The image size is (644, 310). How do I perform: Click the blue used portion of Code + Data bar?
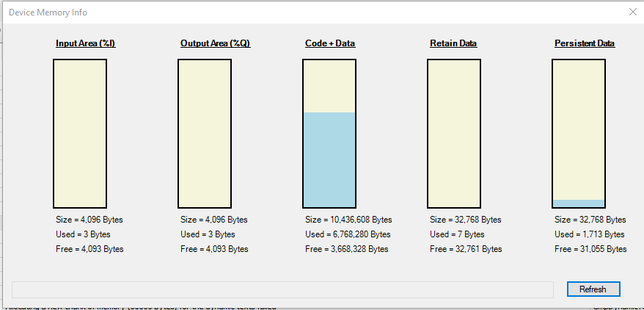pyautogui.click(x=329, y=159)
